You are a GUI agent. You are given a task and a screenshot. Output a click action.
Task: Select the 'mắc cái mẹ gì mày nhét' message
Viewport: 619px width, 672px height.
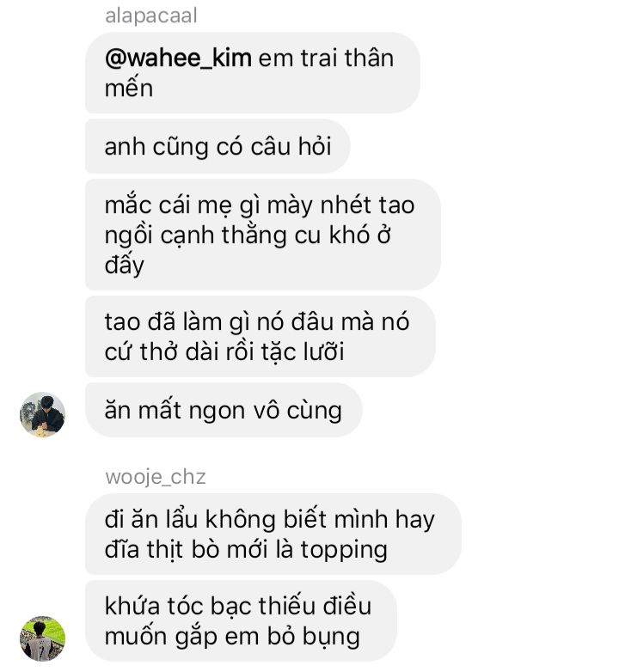pyautogui.click(x=263, y=235)
